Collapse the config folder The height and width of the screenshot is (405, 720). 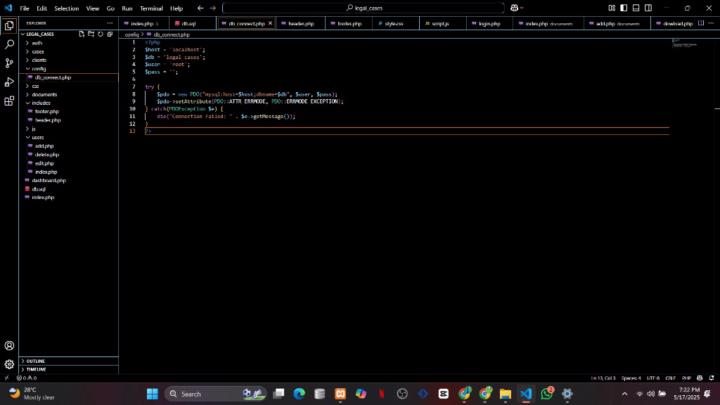pos(38,68)
